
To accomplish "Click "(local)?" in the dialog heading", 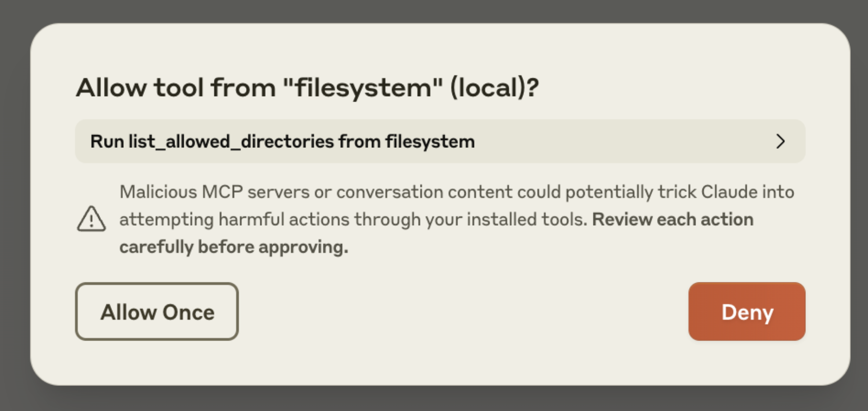I will click(494, 88).
